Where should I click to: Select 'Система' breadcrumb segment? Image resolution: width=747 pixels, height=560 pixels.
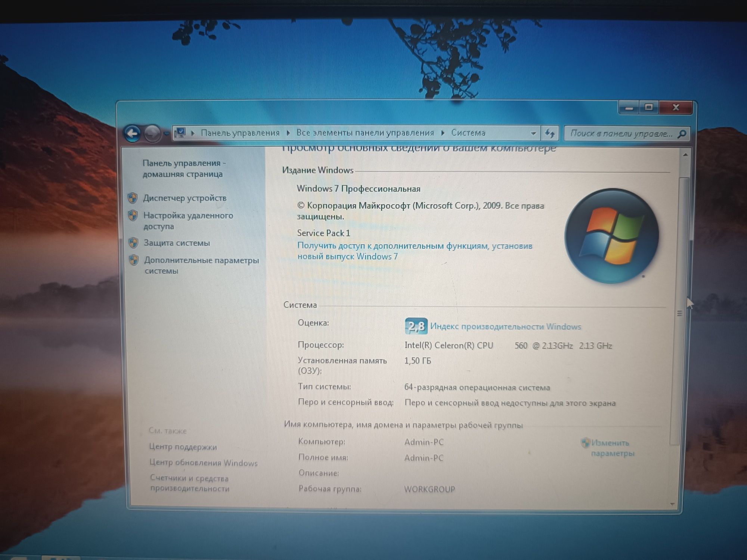point(468,133)
